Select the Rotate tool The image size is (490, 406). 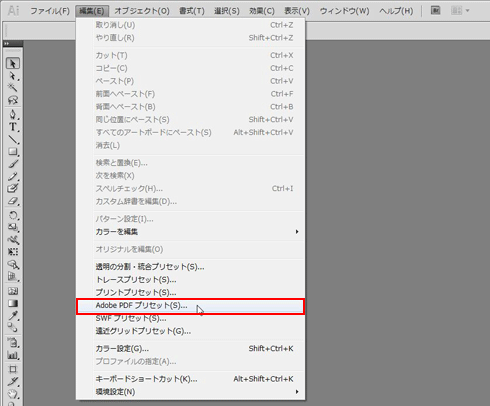pos(13,215)
